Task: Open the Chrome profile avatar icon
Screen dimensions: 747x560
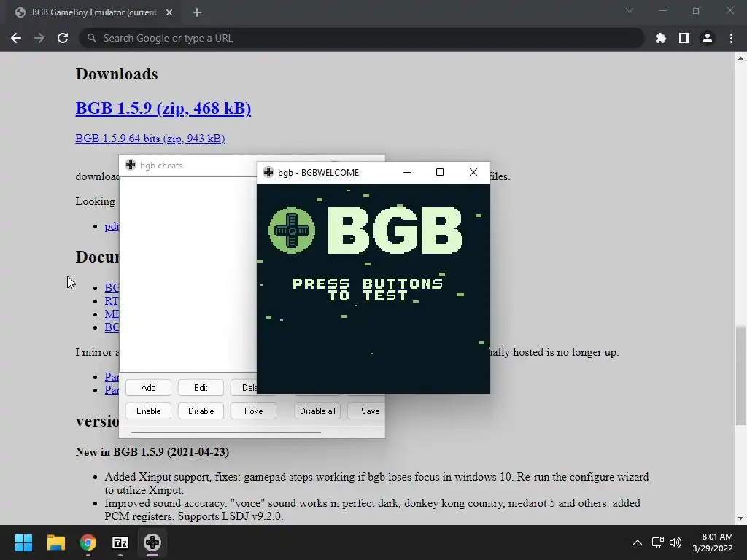Action: pos(708,38)
